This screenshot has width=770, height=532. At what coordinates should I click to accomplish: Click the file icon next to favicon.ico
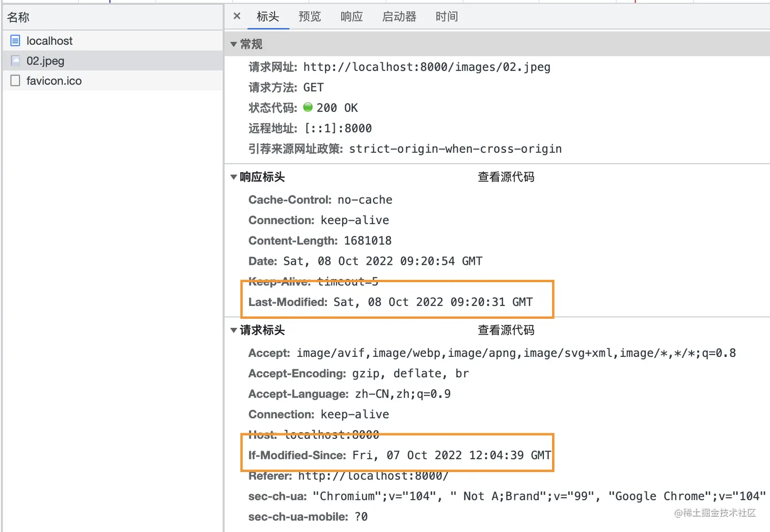click(x=15, y=80)
